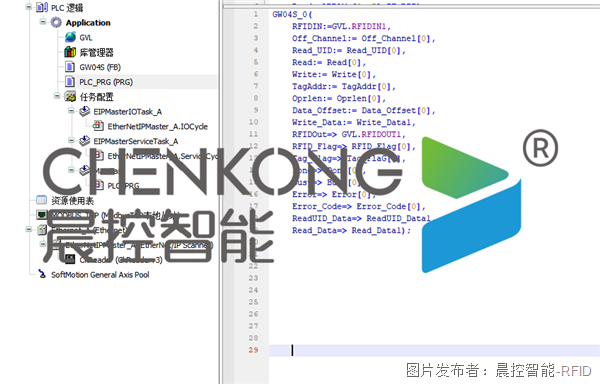Image resolution: width=600 pixels, height=384 pixels.
Task: Collapse the PLC logic tree node
Action: [x=29, y=7]
